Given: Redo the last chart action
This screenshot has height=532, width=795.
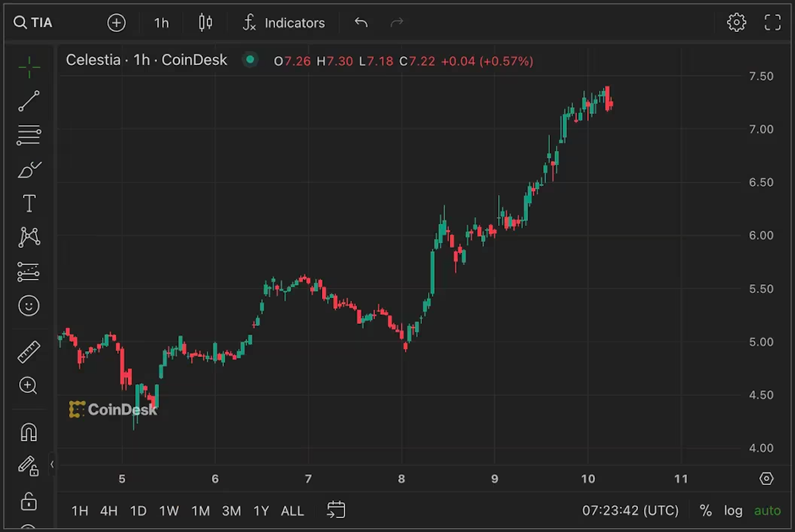Looking at the screenshot, I should pos(397,23).
